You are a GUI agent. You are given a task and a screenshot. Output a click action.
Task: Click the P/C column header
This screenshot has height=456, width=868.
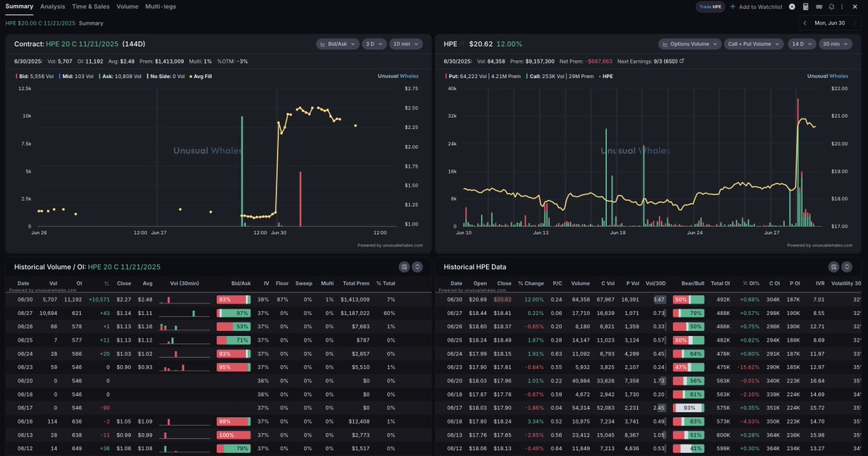coord(557,283)
